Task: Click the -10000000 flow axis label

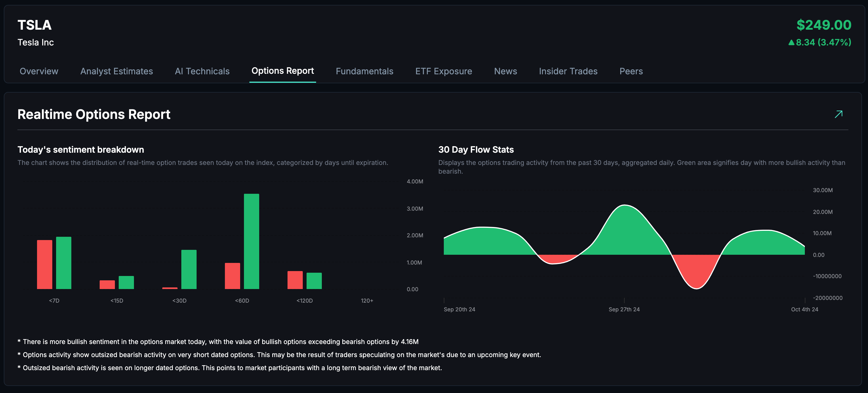Action: pos(827,276)
